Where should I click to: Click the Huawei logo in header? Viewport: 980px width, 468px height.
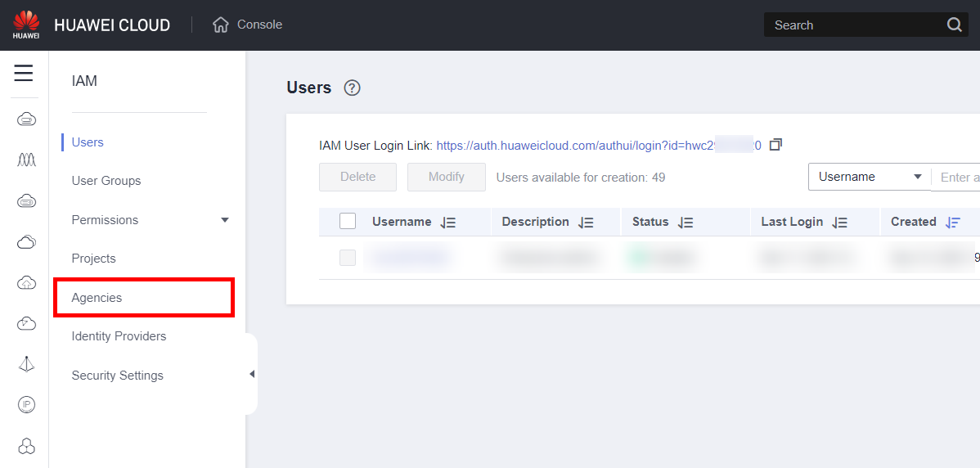[x=26, y=25]
